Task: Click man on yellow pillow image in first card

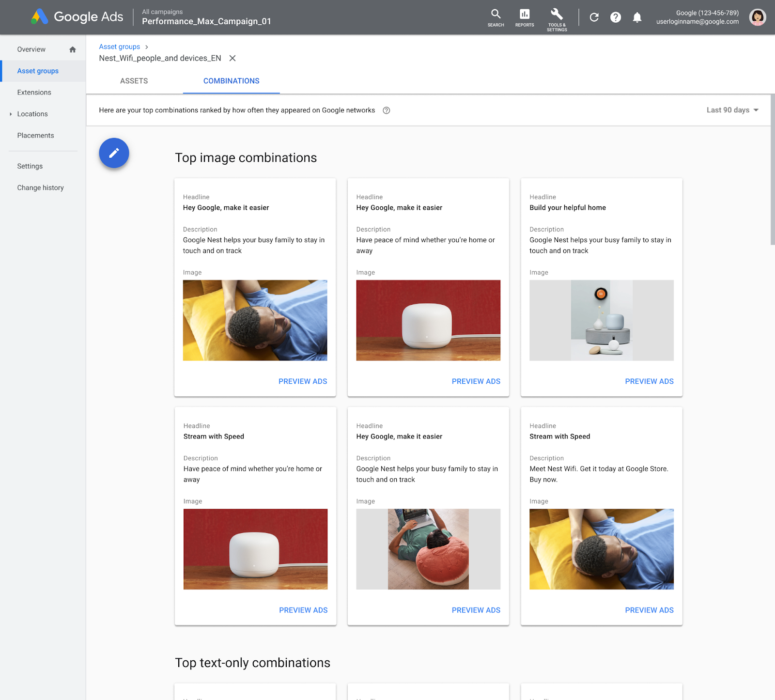Action: 255,320
